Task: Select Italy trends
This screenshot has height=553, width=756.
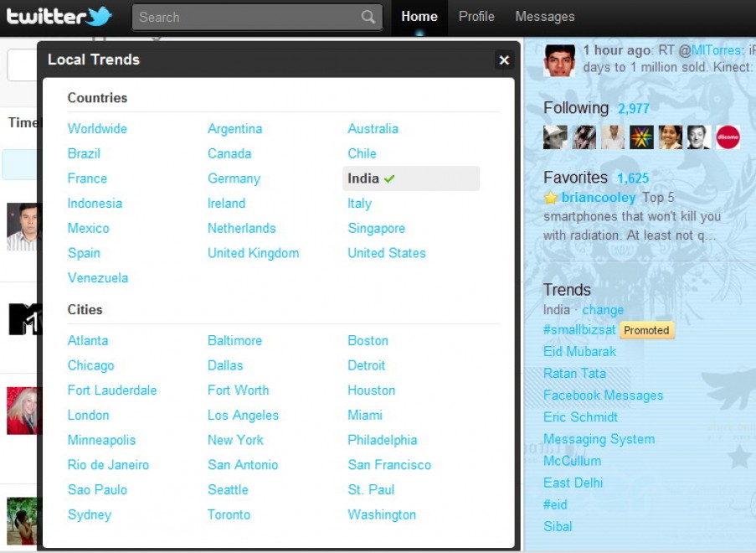Action: click(360, 204)
